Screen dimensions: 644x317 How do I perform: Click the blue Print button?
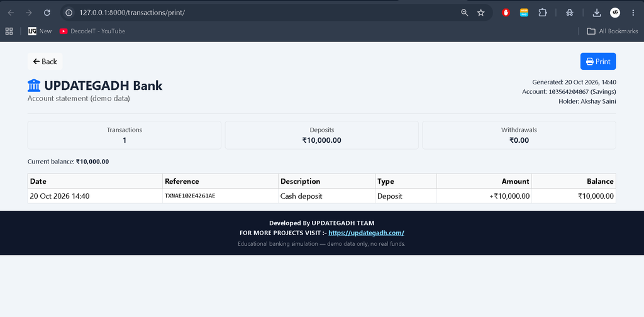pyautogui.click(x=598, y=62)
